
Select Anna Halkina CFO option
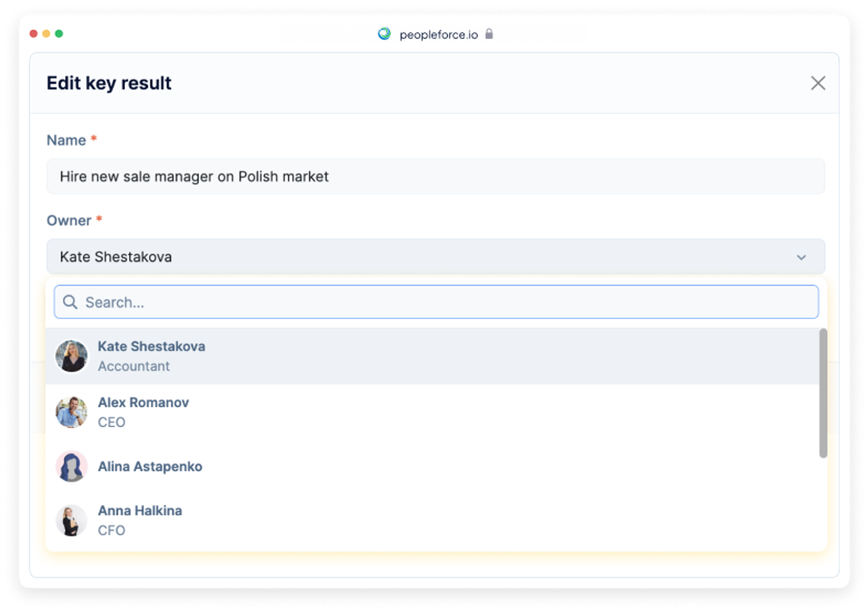point(433,520)
